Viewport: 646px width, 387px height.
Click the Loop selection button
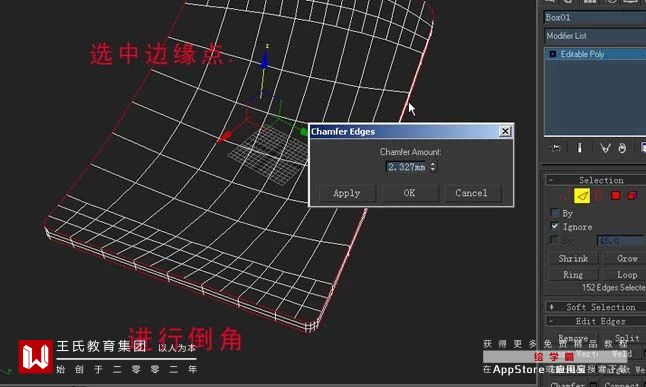point(624,274)
